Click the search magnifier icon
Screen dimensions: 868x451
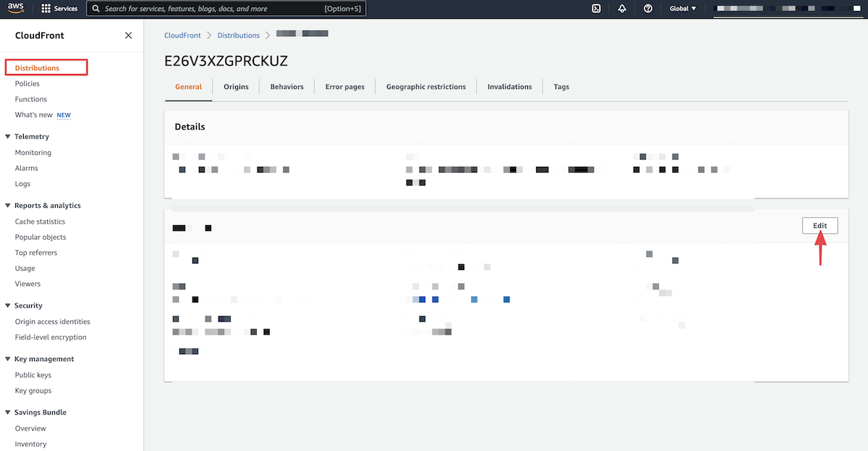click(x=95, y=9)
